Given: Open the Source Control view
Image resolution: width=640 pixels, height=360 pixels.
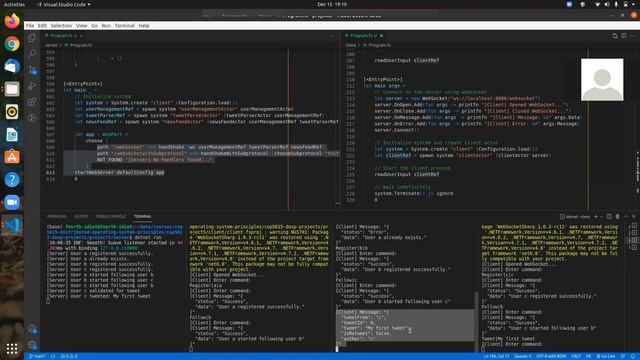Looking at the screenshot, I should point(32,70).
